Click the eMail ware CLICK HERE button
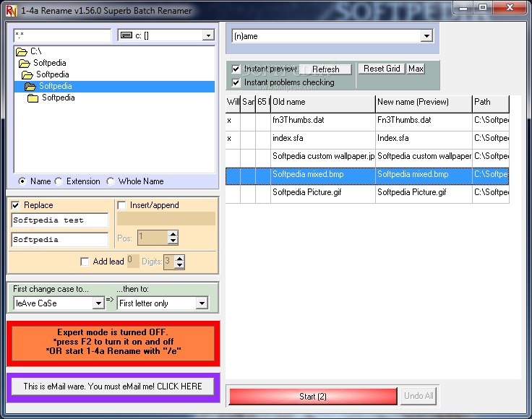This screenshot has width=532, height=419. [x=113, y=386]
